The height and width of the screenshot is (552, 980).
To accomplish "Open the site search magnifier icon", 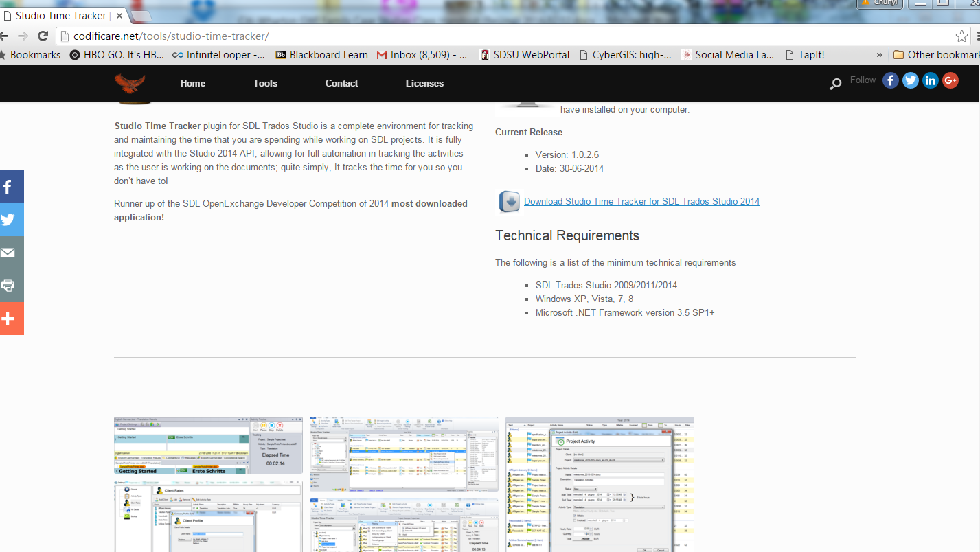I will 835,84.
